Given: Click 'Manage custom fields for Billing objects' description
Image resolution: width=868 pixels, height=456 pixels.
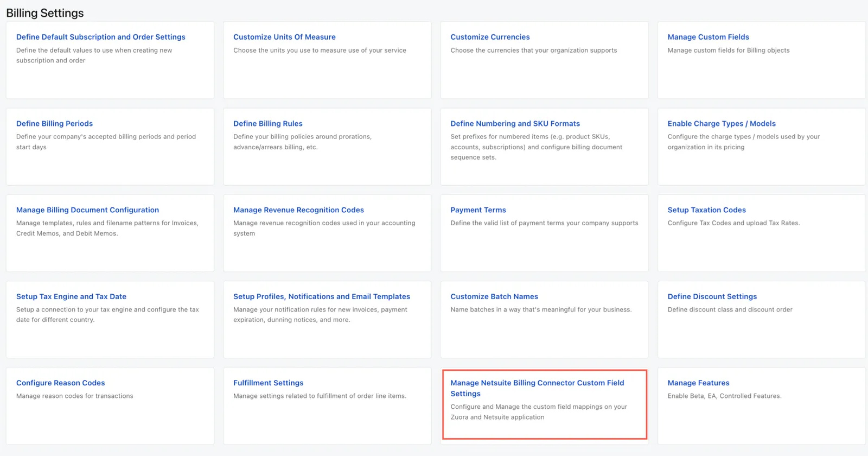Looking at the screenshot, I should 728,50.
